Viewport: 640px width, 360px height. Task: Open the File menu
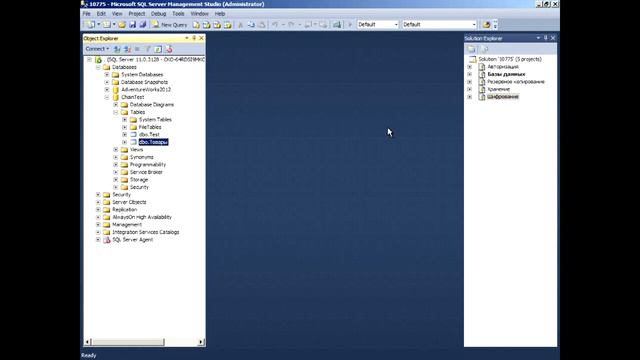click(87, 14)
